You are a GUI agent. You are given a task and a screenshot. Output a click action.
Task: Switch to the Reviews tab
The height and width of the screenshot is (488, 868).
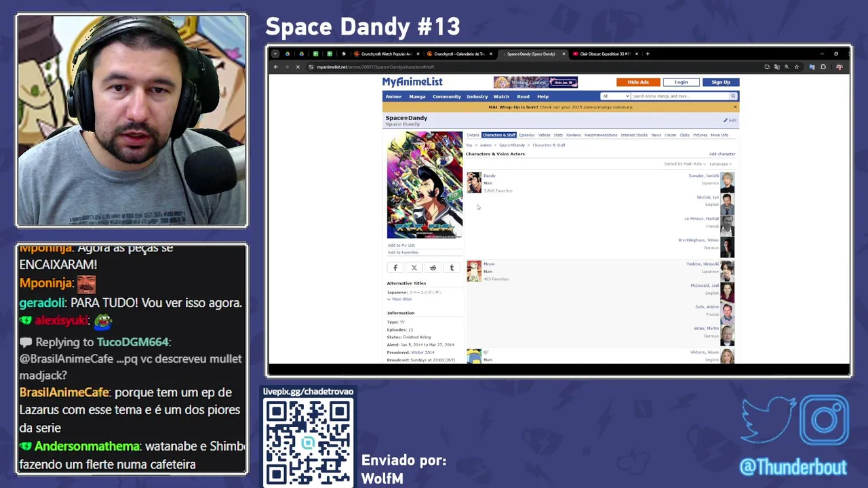(573, 135)
